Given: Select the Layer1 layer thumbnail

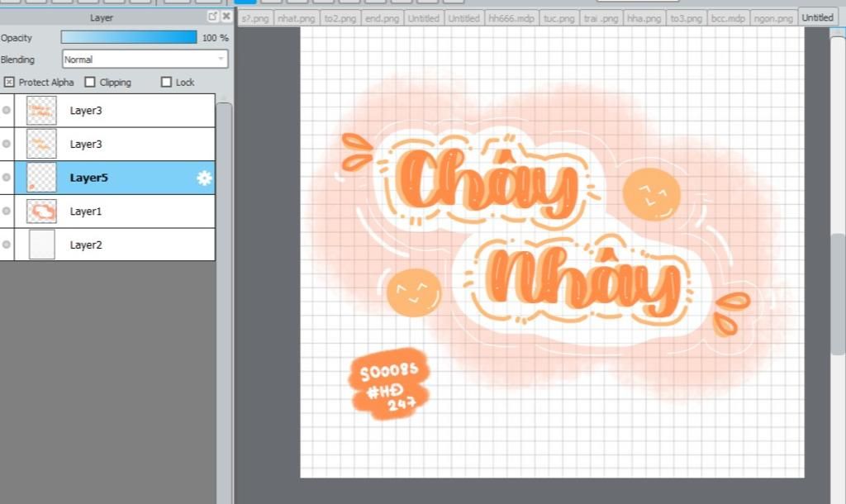Looking at the screenshot, I should 41,211.
